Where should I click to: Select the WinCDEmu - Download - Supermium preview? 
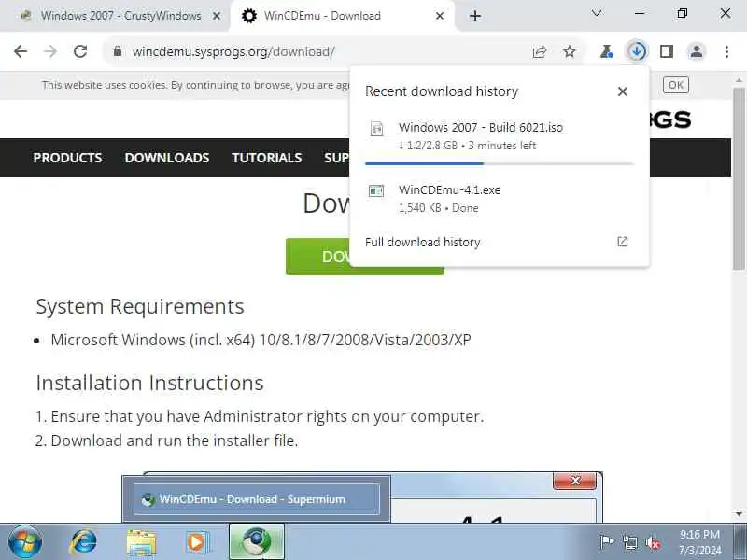tap(257, 499)
